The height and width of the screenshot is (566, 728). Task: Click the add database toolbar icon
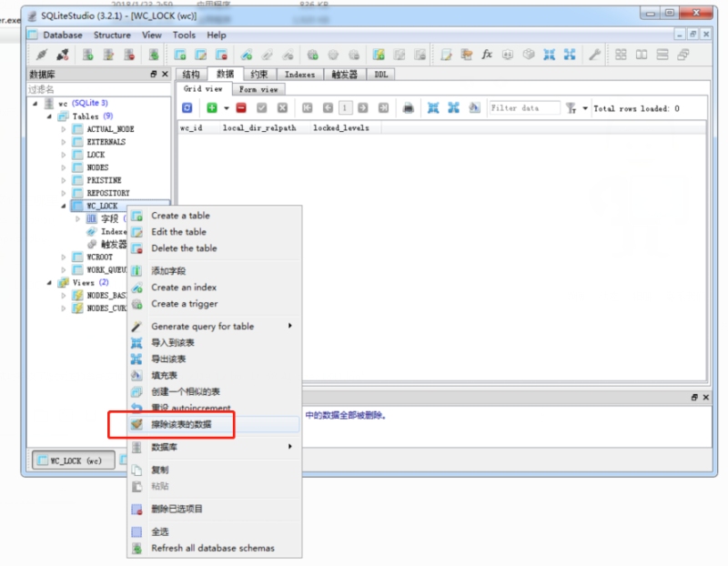pos(87,55)
